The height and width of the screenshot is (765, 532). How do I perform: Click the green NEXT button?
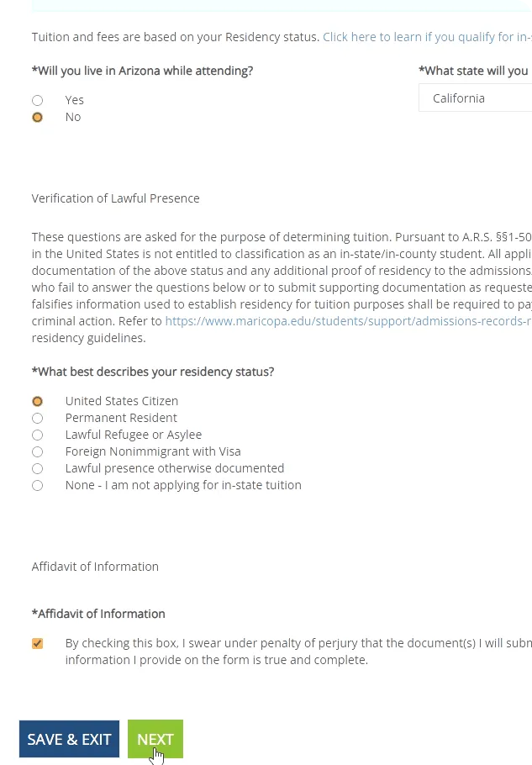click(155, 739)
